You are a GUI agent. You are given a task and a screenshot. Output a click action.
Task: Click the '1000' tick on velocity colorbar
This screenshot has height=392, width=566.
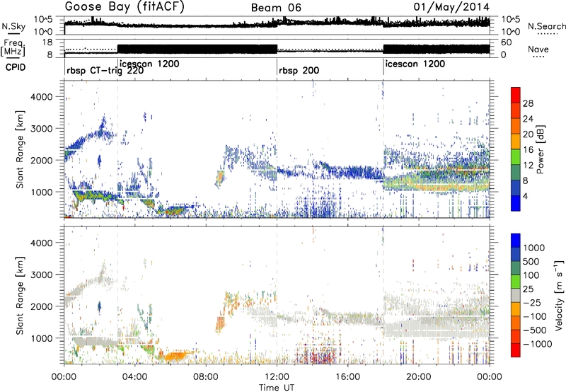tap(534, 248)
